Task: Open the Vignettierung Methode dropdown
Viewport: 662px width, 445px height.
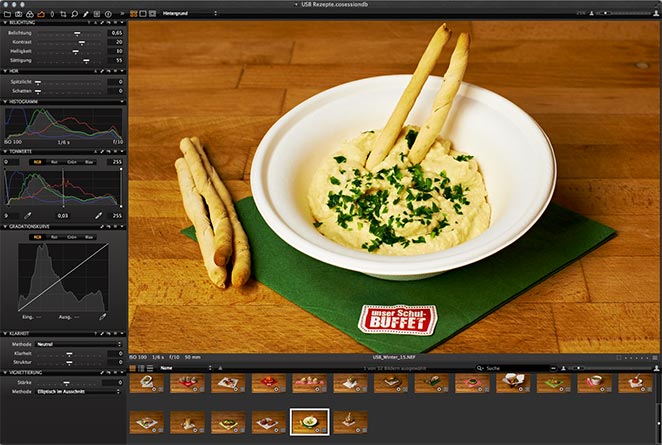Action: point(78,391)
